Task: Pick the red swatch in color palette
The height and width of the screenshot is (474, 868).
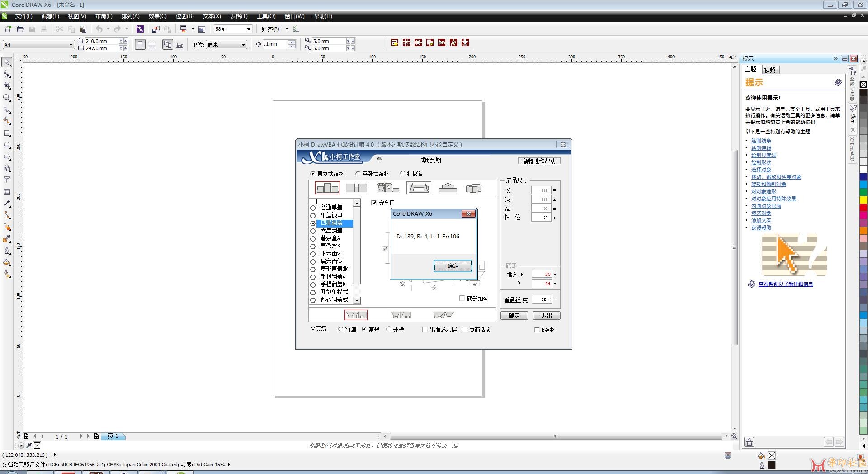Action: (x=863, y=207)
